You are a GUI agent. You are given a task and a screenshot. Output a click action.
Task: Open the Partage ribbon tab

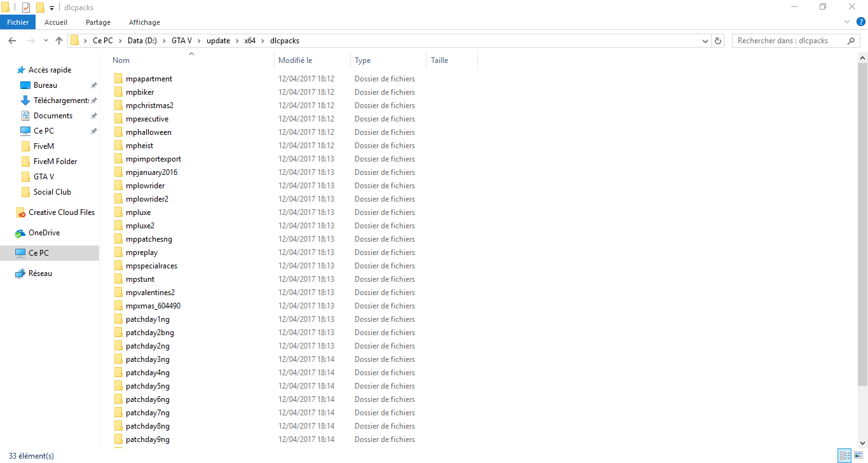click(98, 22)
